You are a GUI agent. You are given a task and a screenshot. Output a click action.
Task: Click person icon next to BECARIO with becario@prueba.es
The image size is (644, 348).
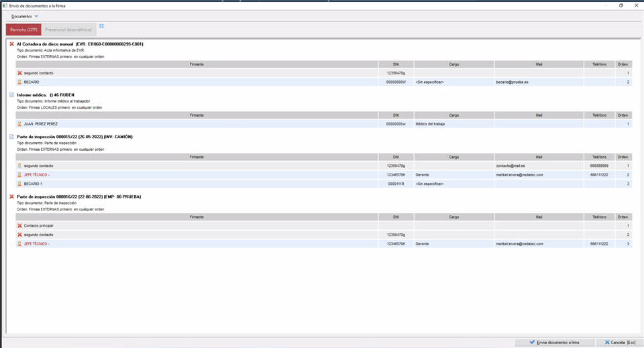click(19, 82)
